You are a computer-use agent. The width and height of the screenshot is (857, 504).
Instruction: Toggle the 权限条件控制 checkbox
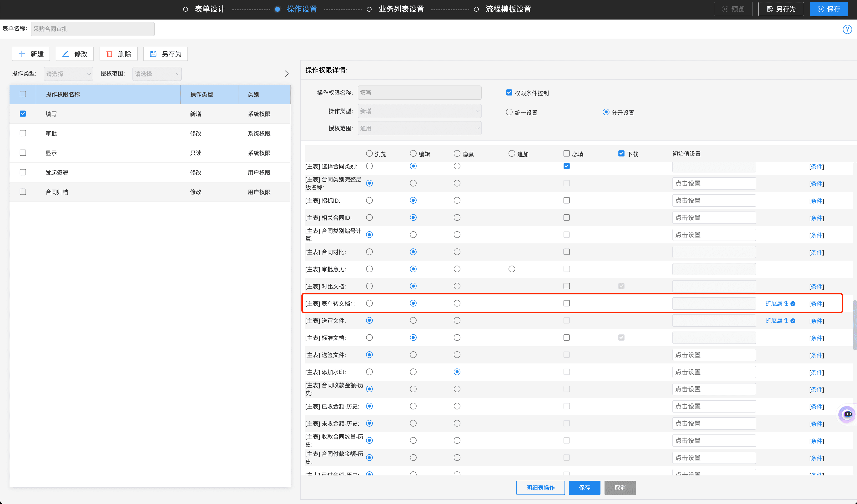tap(509, 92)
